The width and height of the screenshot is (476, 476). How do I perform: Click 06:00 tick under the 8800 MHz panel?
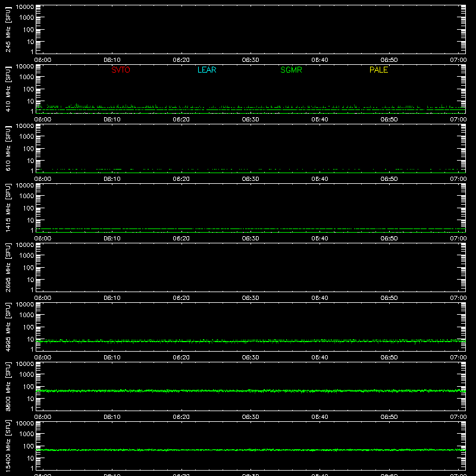43,417
